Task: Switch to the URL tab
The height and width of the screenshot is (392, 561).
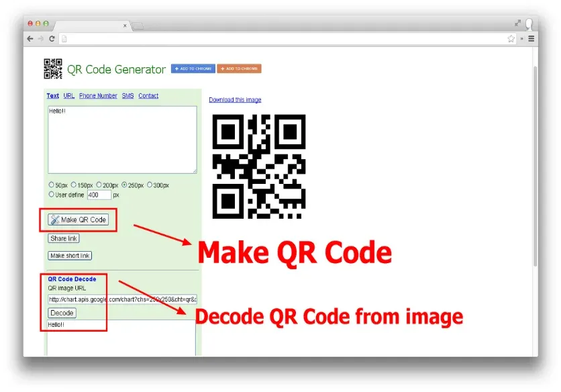Action: tap(68, 95)
